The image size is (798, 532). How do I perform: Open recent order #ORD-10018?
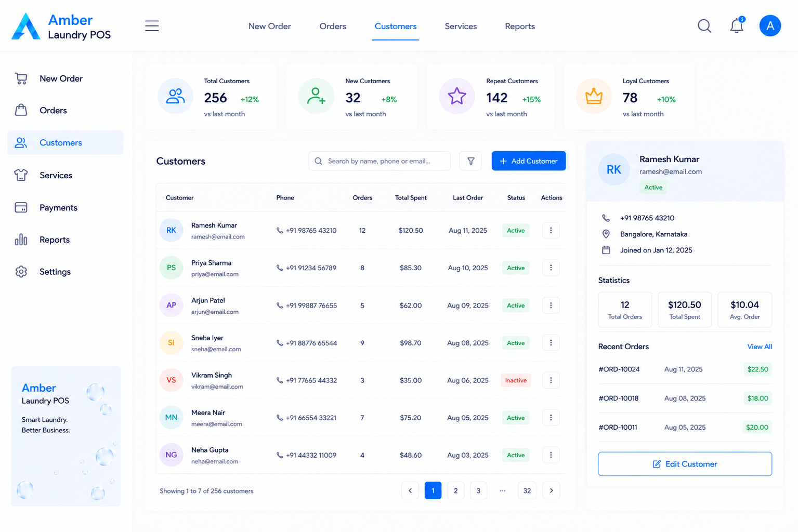(685, 398)
